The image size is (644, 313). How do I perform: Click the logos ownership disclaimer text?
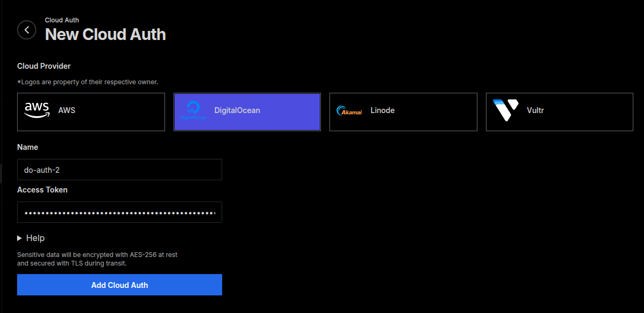88,82
